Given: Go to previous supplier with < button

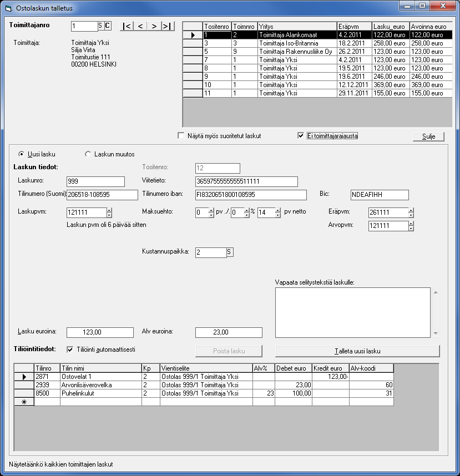Looking at the screenshot, I should (140, 26).
